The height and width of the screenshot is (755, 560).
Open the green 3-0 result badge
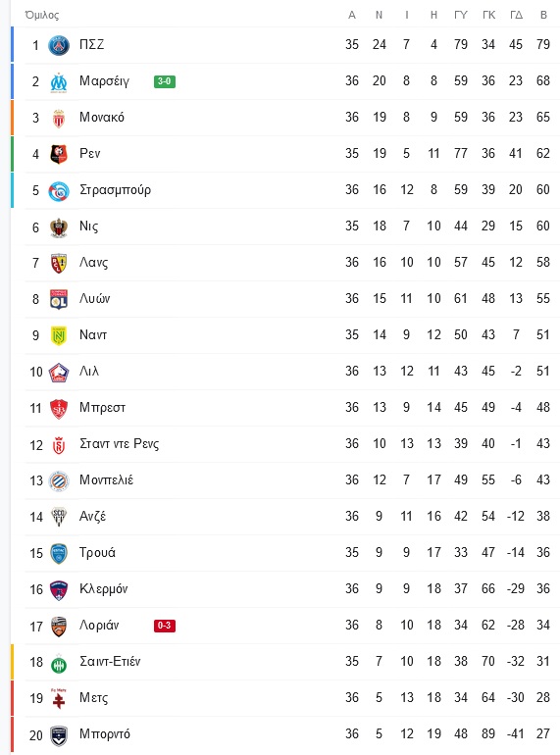pyautogui.click(x=164, y=81)
